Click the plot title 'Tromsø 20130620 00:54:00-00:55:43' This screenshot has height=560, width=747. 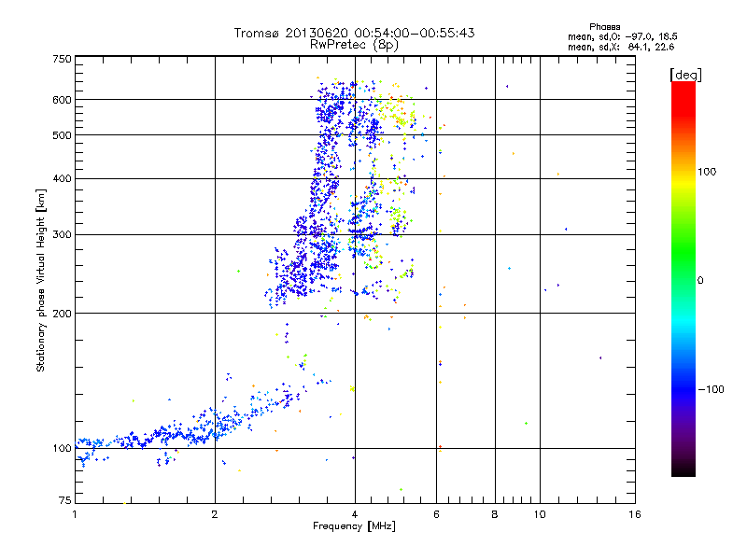click(355, 33)
